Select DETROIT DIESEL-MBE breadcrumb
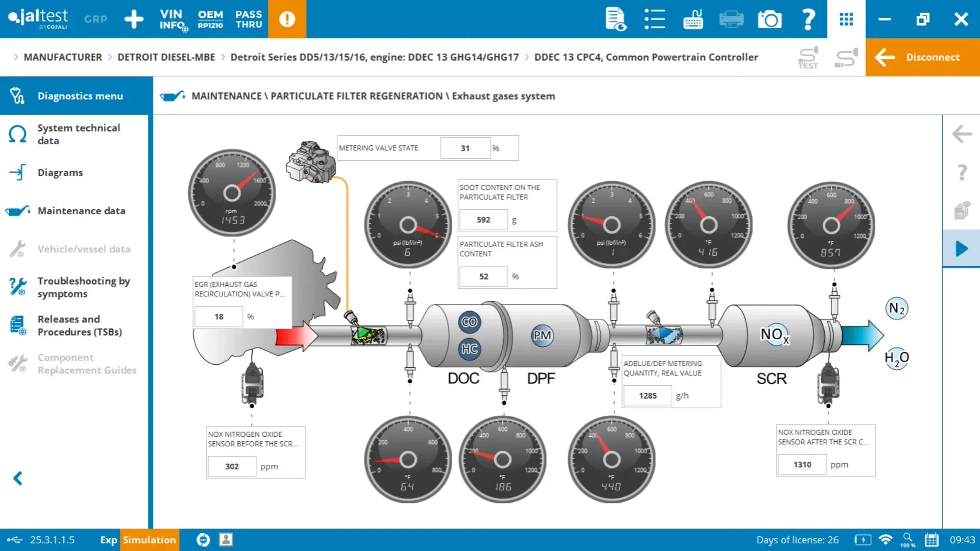This screenshot has width=980, height=551. tap(166, 57)
